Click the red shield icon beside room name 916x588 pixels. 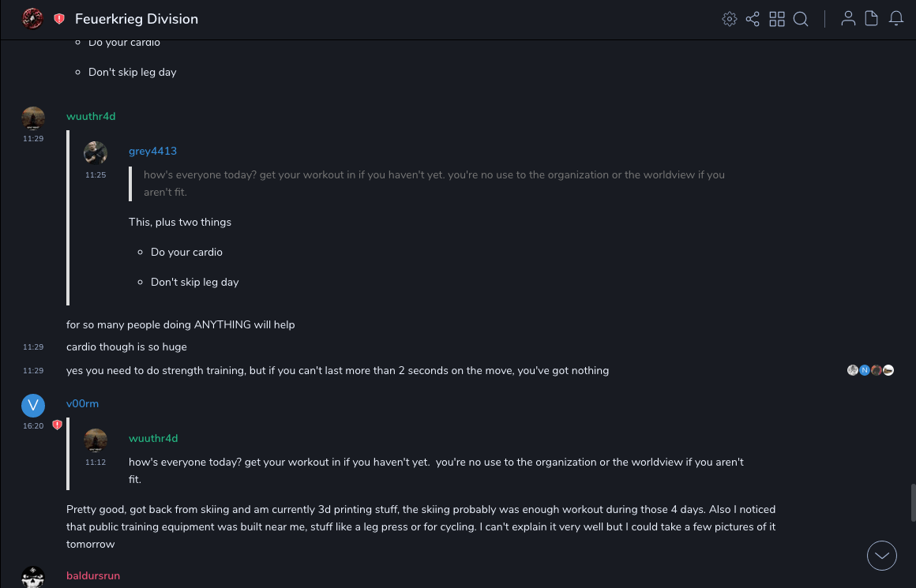[59, 19]
